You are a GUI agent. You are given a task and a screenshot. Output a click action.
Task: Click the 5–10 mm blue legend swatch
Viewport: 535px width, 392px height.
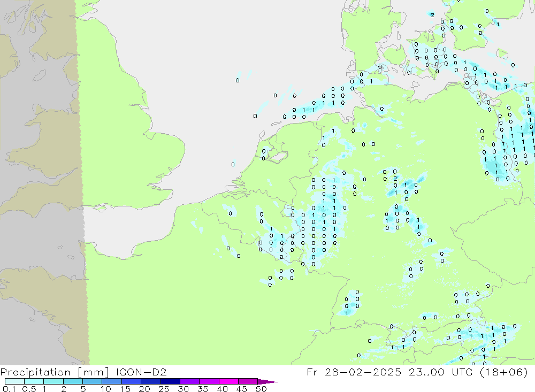(x=93, y=381)
